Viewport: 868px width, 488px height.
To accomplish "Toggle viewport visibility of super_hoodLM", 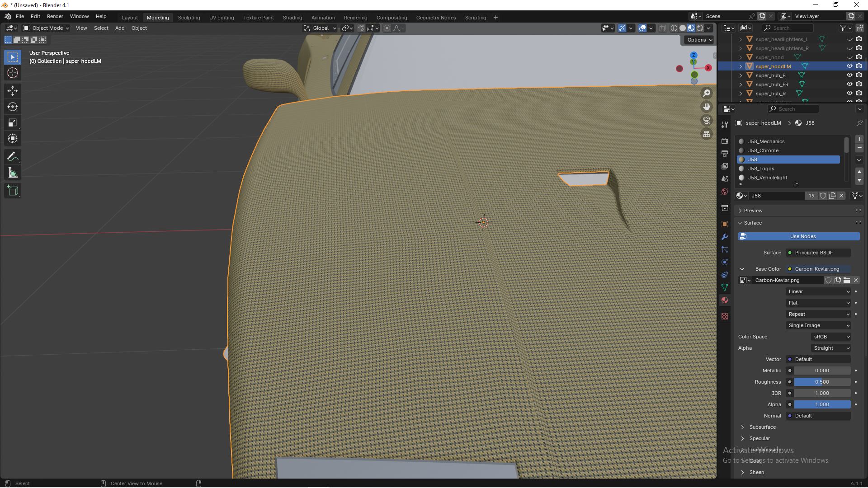I will click(849, 66).
